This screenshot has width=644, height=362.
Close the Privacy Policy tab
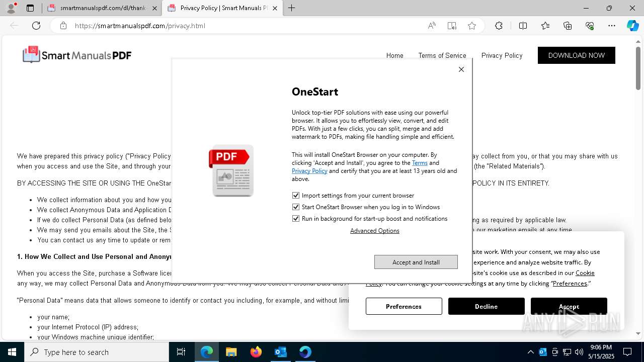(x=275, y=8)
